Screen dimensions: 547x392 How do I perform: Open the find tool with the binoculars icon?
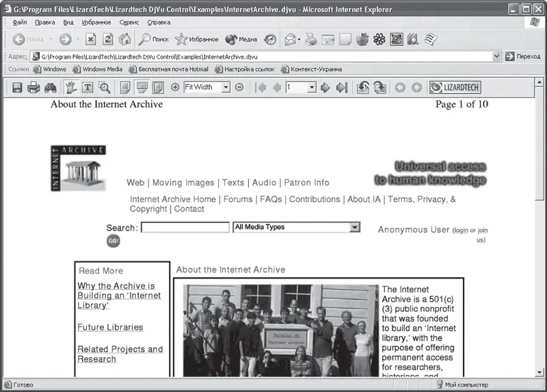coord(50,88)
